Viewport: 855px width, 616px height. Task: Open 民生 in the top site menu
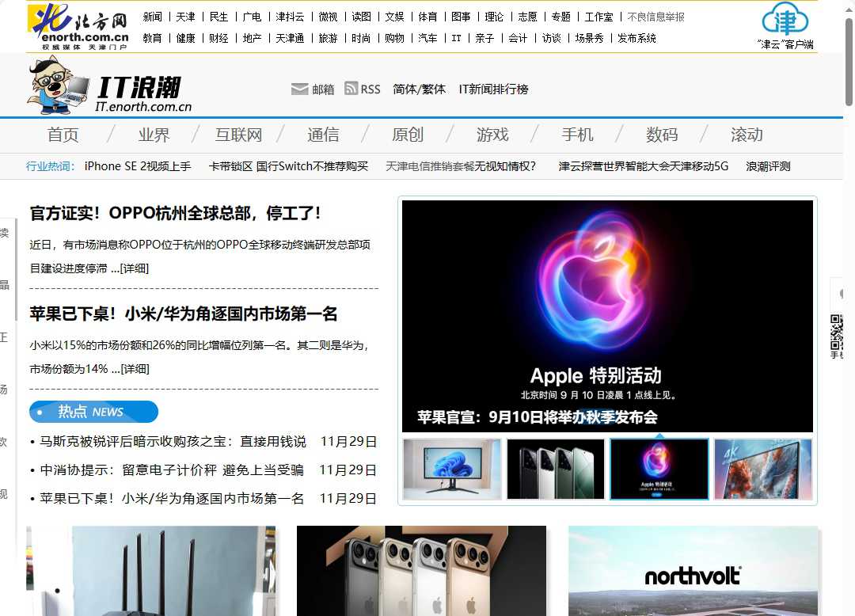click(218, 17)
